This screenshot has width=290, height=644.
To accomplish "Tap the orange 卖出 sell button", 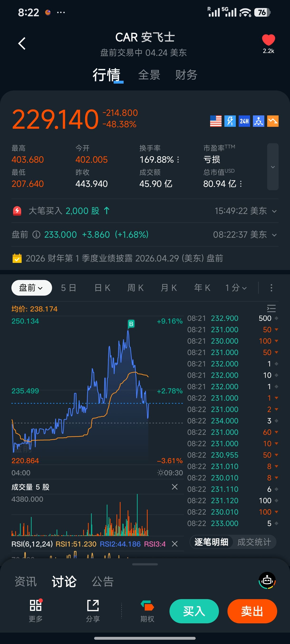I will [x=252, y=611].
